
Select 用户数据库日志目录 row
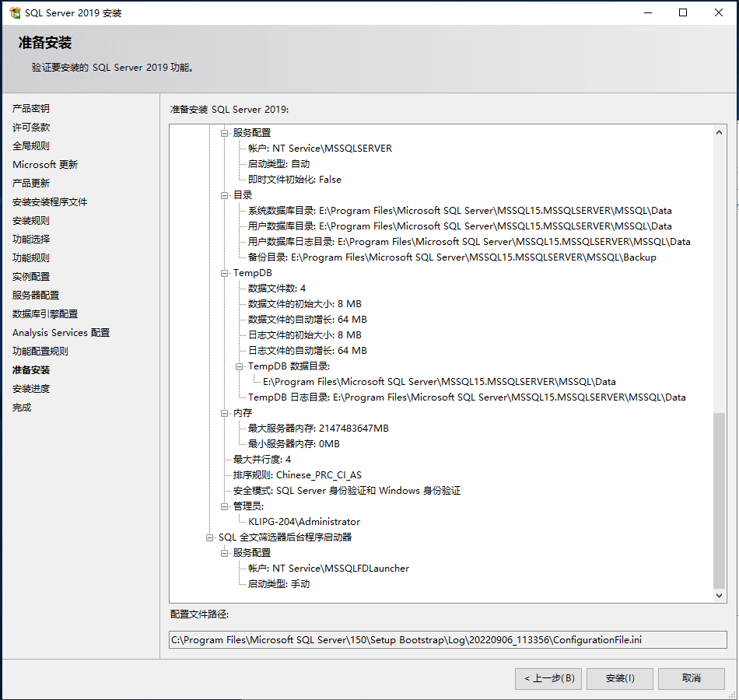point(469,242)
